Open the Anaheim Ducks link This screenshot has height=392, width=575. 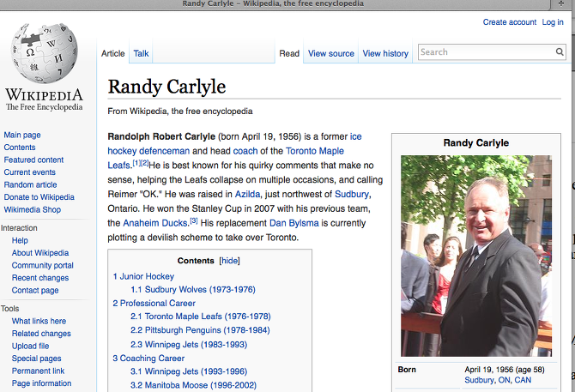(x=155, y=223)
